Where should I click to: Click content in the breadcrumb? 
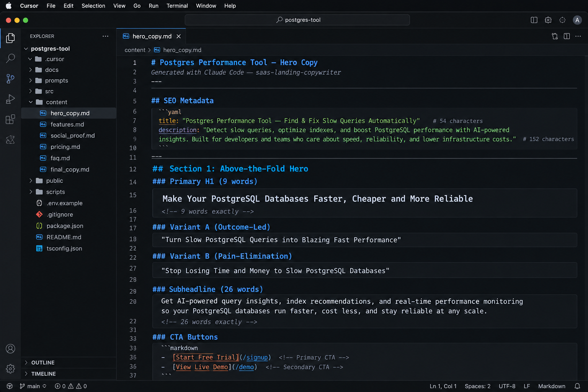click(135, 50)
